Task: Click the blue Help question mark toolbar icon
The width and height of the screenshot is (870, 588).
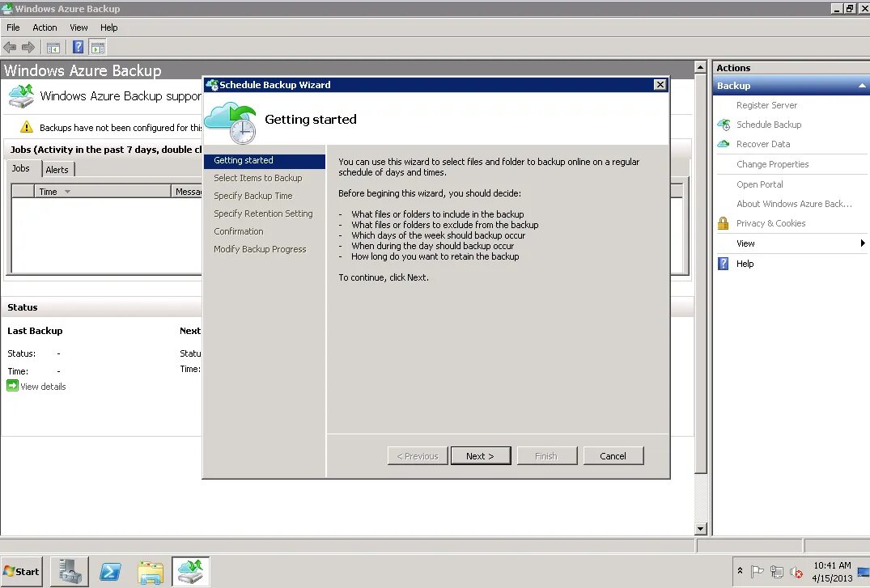Action: click(77, 47)
